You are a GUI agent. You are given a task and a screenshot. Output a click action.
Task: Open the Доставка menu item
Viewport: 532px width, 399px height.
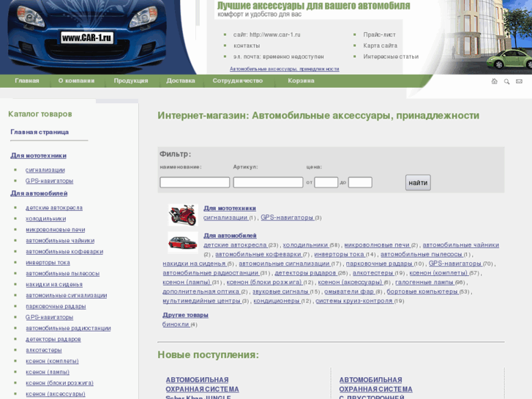coord(181,81)
